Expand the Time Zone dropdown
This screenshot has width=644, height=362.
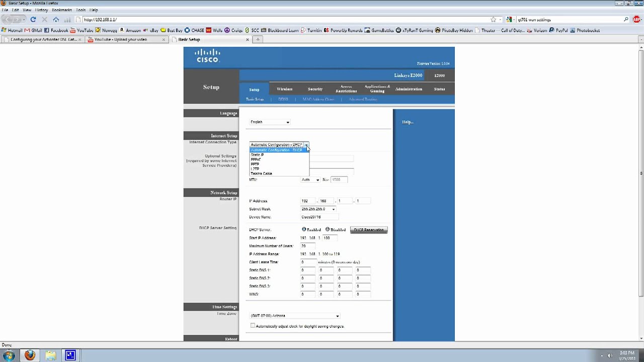pyautogui.click(x=337, y=316)
